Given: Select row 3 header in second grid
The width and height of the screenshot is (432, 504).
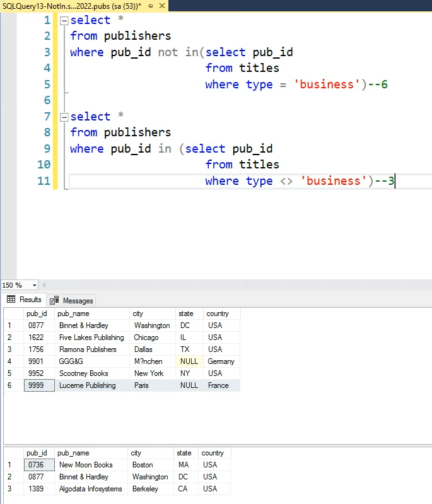Looking at the screenshot, I should pyautogui.click(x=13, y=489).
